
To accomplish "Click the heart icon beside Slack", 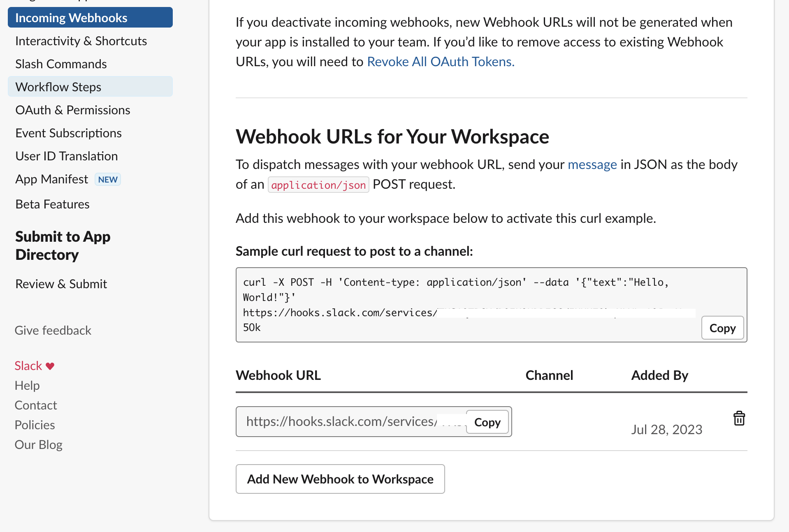I will [x=50, y=366].
